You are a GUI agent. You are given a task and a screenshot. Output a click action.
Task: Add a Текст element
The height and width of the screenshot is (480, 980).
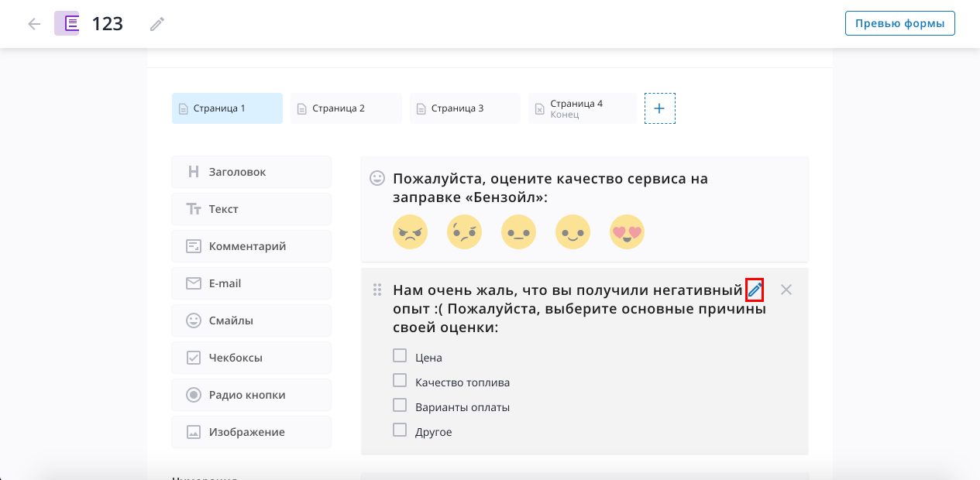pos(251,209)
